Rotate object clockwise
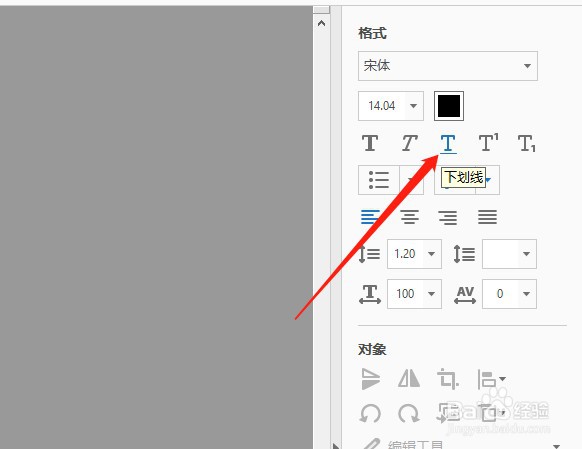 (409, 414)
